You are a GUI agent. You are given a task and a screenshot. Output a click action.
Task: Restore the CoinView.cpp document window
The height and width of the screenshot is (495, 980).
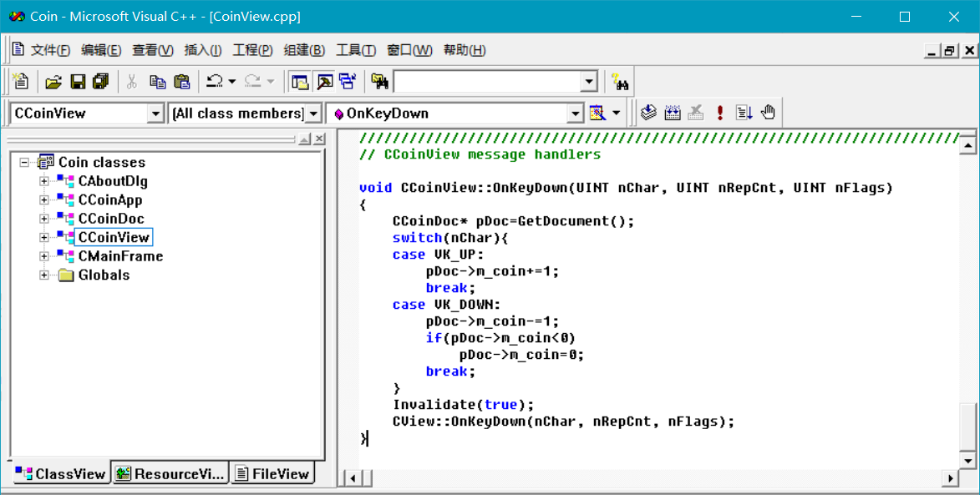pyautogui.click(x=950, y=51)
